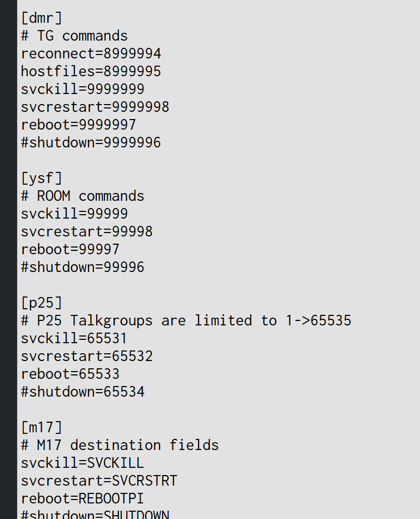
Task: Click the svcrestart=9999998 entry
Action: tap(95, 107)
